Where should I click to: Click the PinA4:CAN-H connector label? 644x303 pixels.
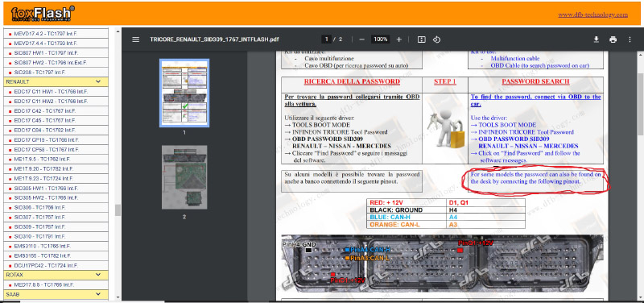pyautogui.click(x=370, y=250)
